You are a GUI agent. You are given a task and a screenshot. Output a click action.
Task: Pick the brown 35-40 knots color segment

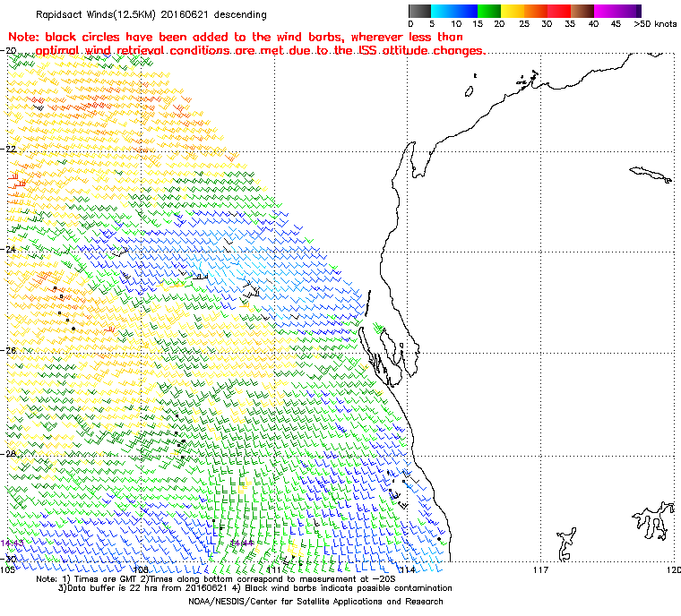582,11
